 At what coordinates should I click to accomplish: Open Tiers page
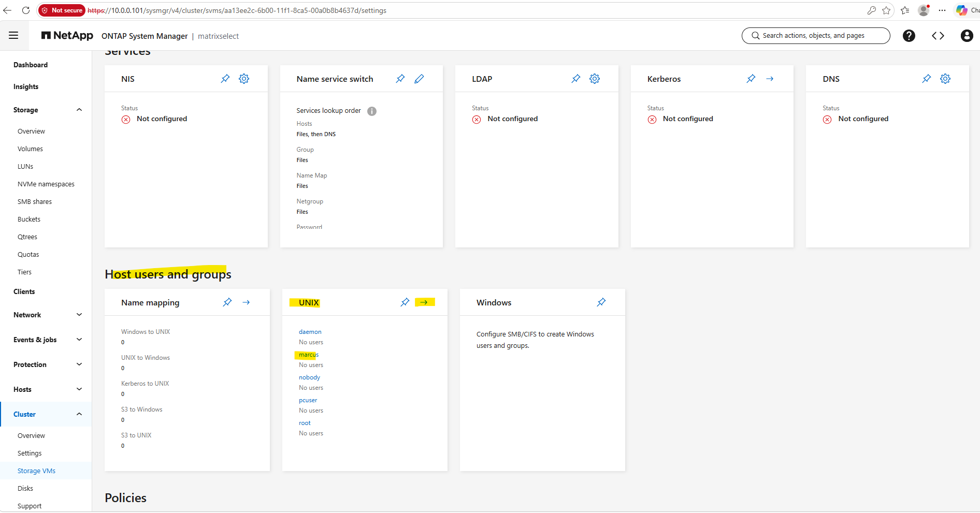[x=24, y=272]
